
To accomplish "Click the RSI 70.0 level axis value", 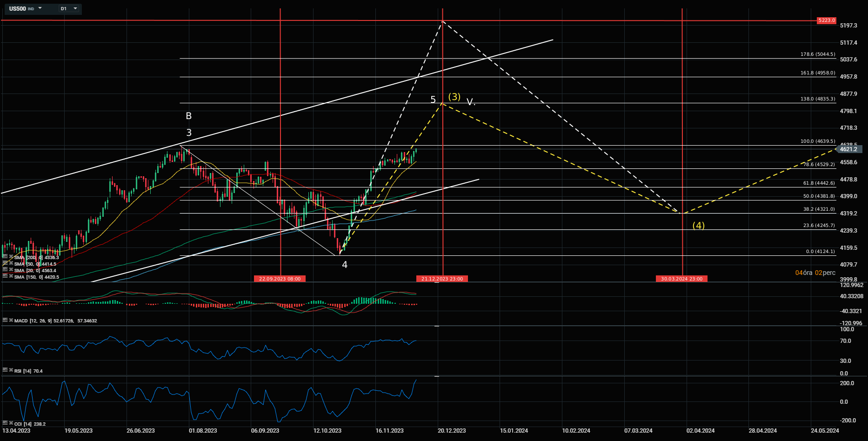I will coord(845,341).
